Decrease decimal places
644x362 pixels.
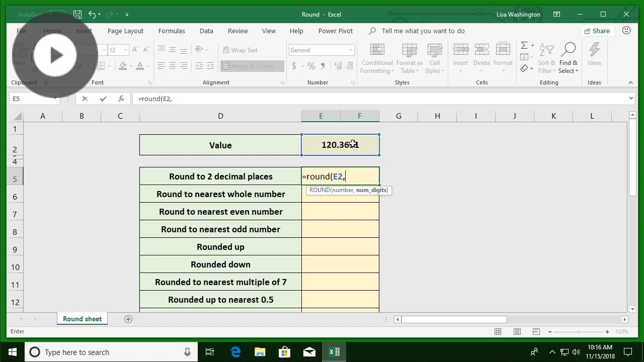[349, 66]
